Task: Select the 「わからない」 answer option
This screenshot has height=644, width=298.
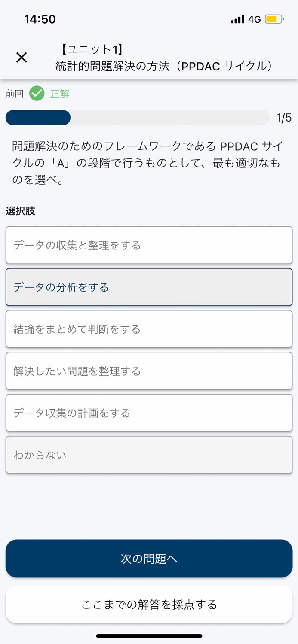Action: [149, 454]
